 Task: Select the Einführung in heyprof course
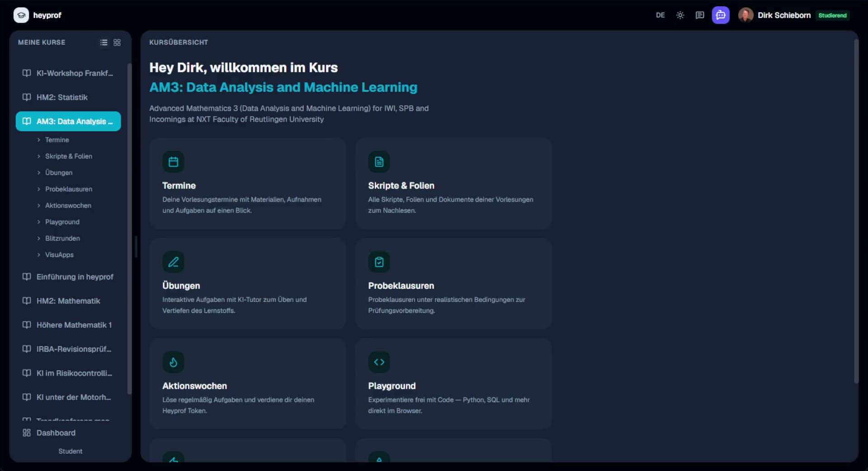pyautogui.click(x=68, y=277)
